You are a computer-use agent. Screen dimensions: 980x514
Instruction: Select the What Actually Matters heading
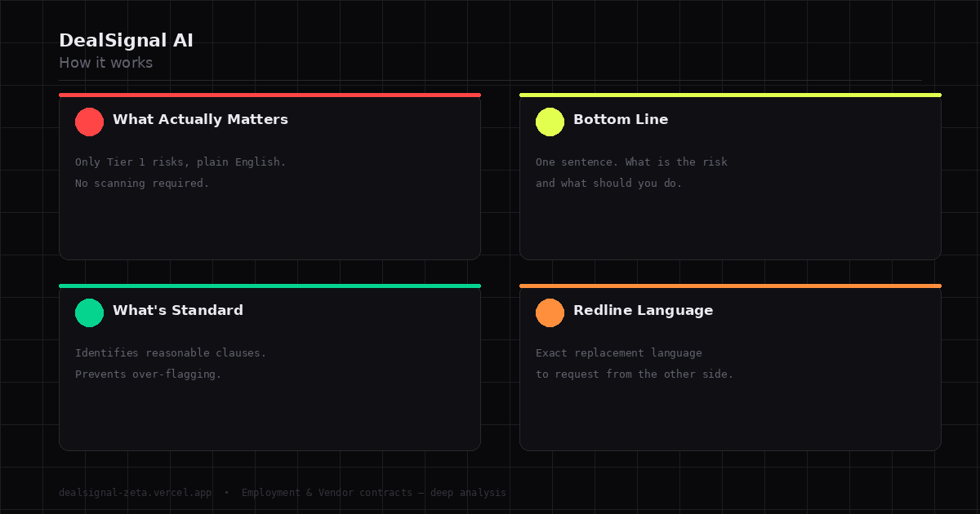200,119
